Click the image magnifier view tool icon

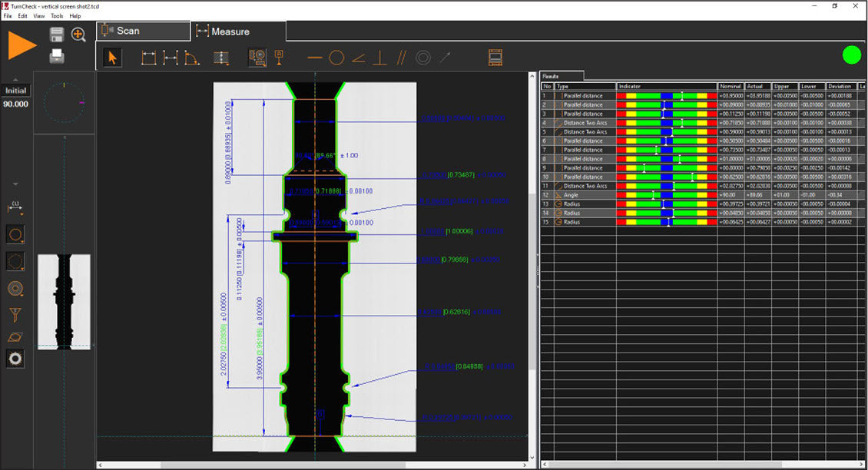pyautogui.click(x=257, y=58)
